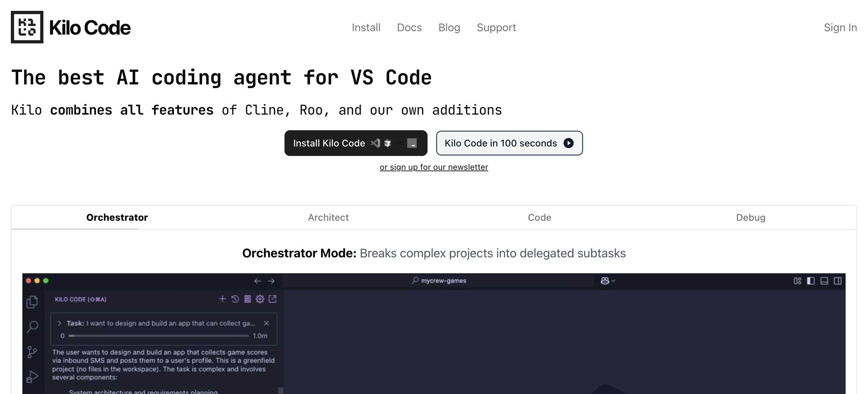Open the task history clock icon
The image size is (868, 394).
235,299
